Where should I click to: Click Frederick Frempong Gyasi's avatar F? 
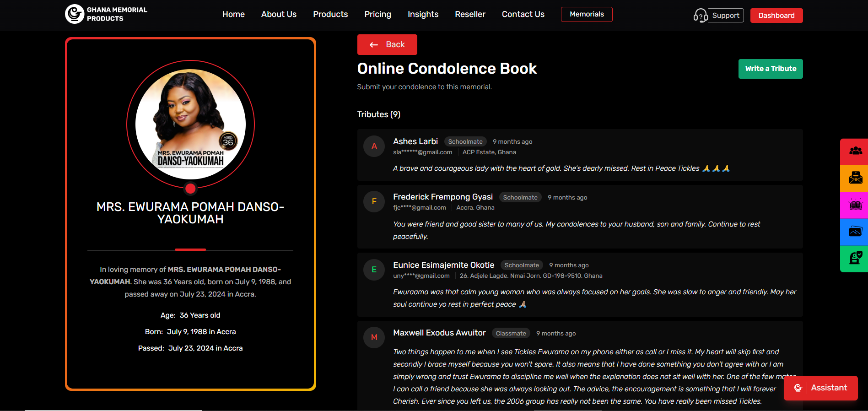point(374,201)
